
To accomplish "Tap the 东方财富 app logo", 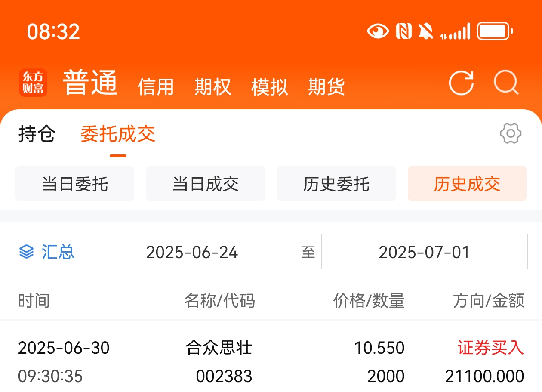I will (x=33, y=83).
